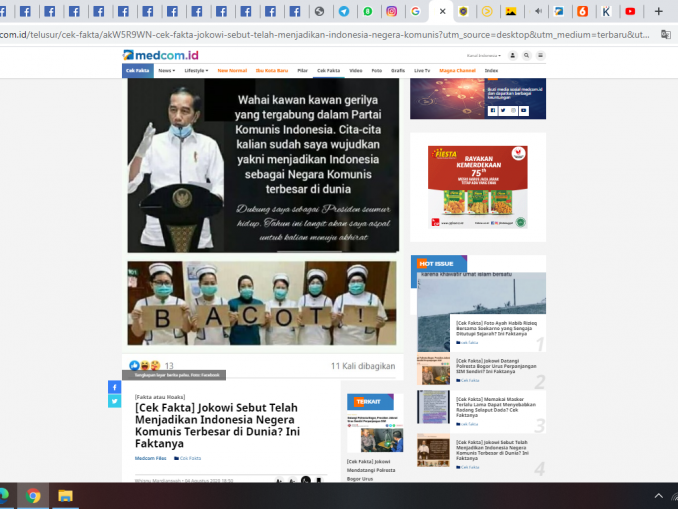The height and width of the screenshot is (509, 678).
Task: Click the translate page icon in address bar
Action: click(666, 35)
